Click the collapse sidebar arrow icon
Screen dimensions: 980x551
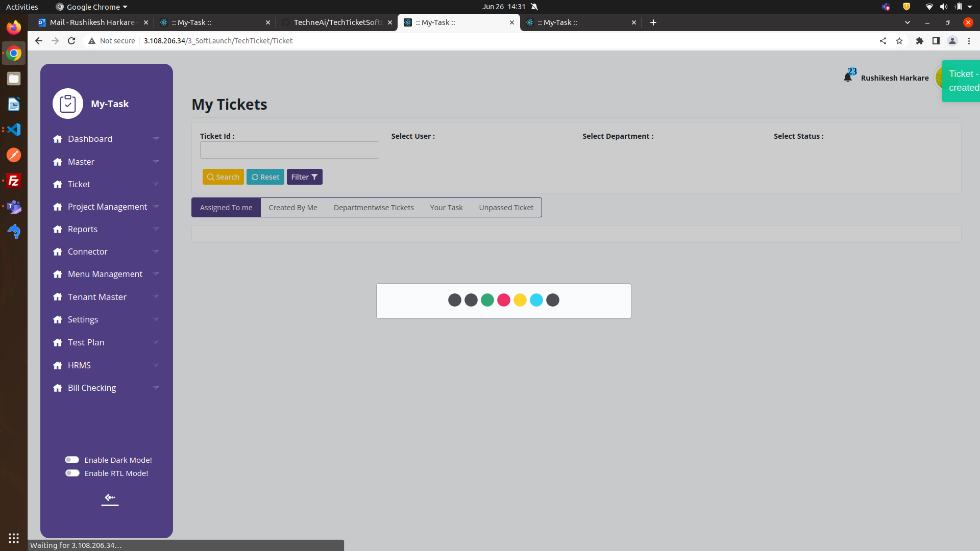click(110, 497)
